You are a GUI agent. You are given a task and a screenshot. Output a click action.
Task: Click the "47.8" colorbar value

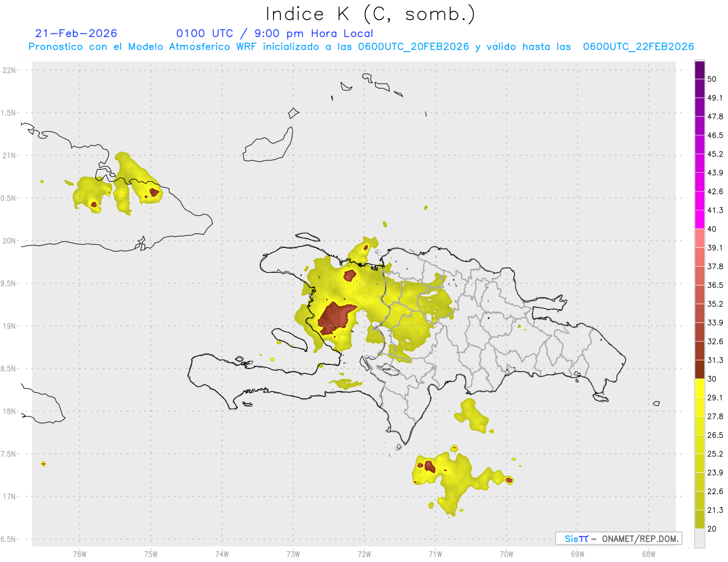pos(715,116)
